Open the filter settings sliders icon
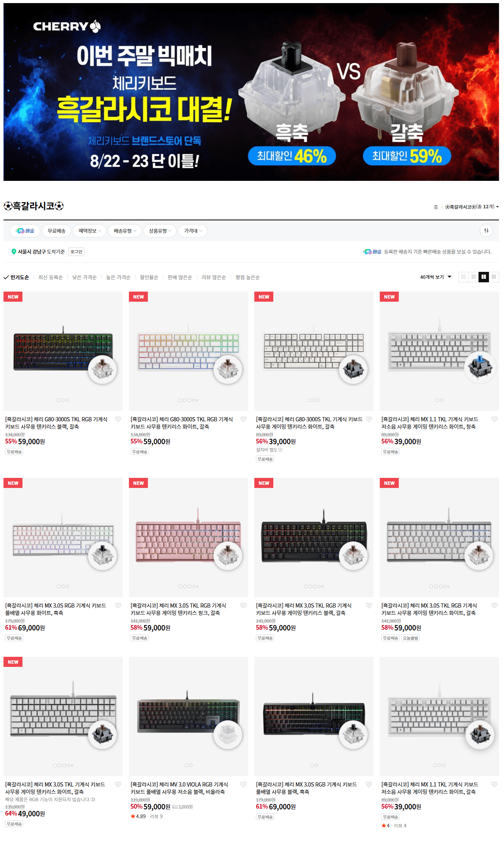The height and width of the screenshot is (845, 504). click(x=486, y=230)
